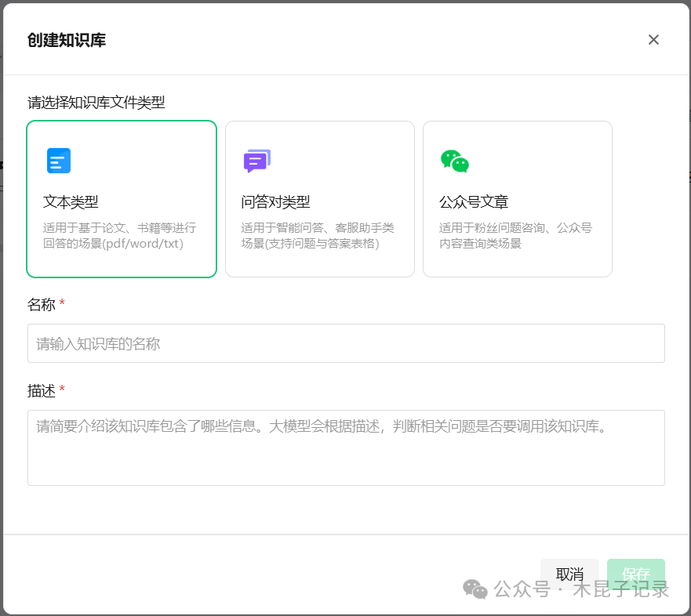Select the 公众号文章 knowledge base card
The image size is (691, 616).
coord(517,198)
